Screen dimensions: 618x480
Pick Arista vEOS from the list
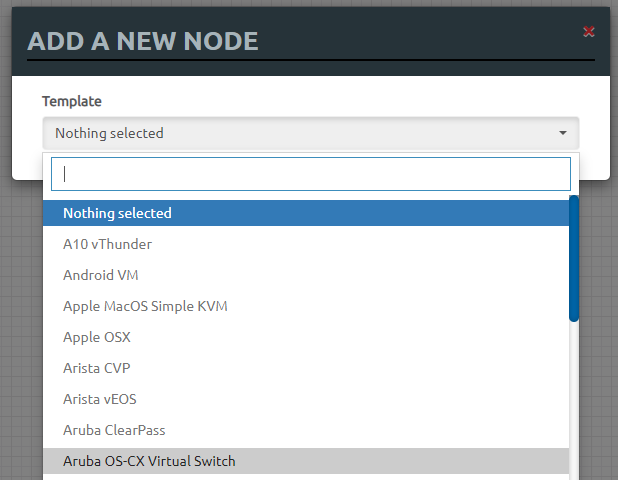(100, 399)
